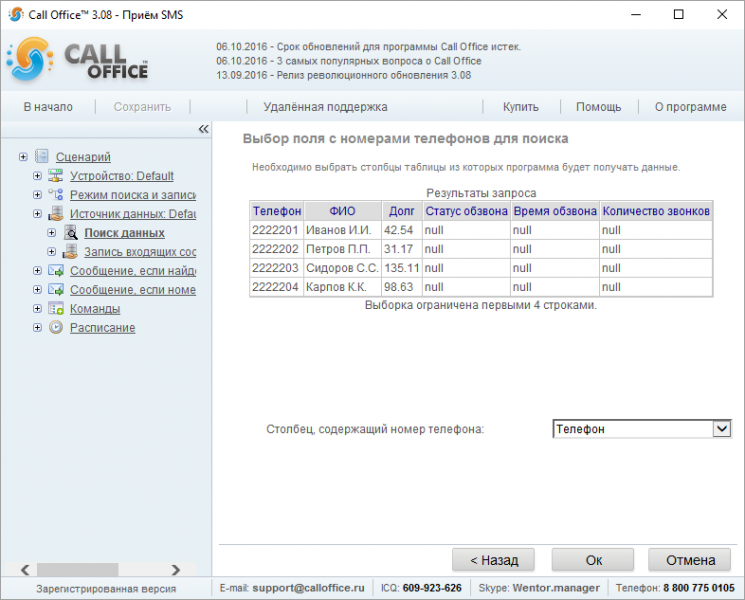Screen dimensions: 745x600
Task: Click the Расписание clock icon
Action: (x=56, y=327)
